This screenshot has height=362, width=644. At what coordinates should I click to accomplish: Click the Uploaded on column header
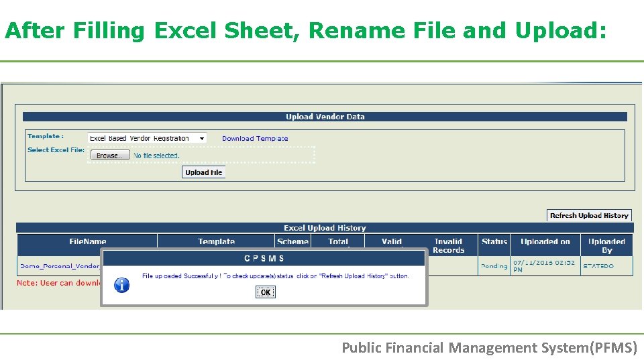pyautogui.click(x=545, y=245)
